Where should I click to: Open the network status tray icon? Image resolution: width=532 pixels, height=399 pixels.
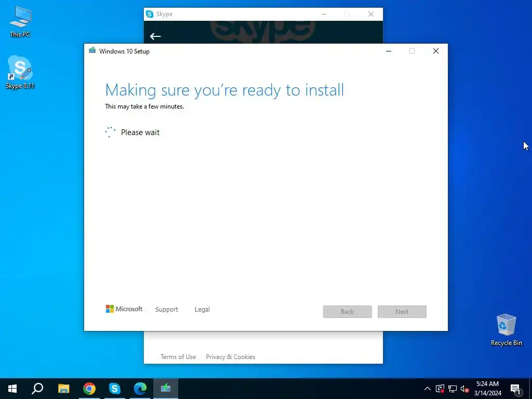pos(453,389)
